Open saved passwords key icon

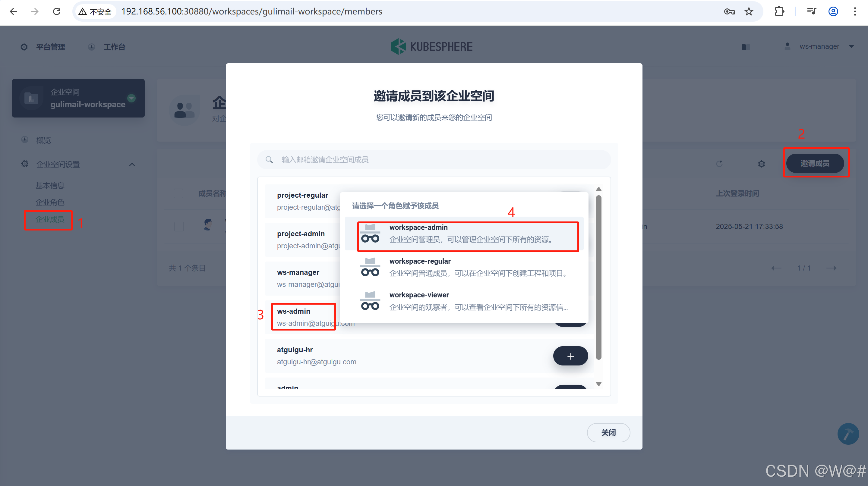tap(729, 12)
